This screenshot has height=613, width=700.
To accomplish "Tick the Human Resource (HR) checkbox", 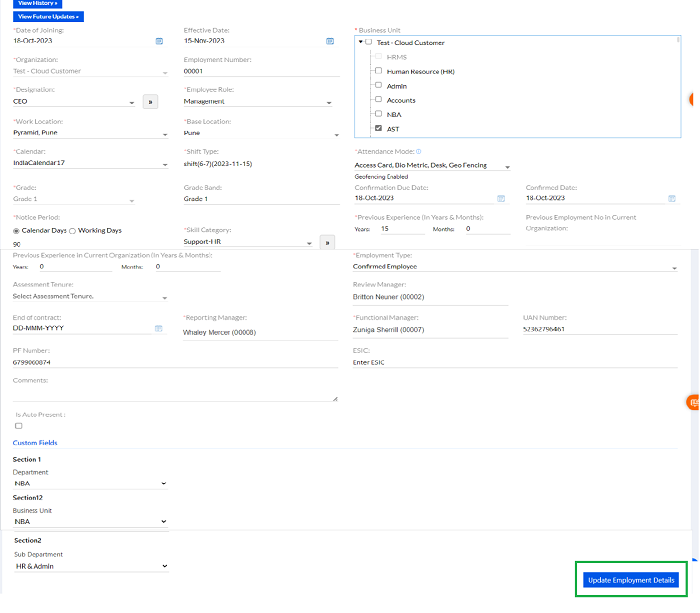I will (379, 71).
